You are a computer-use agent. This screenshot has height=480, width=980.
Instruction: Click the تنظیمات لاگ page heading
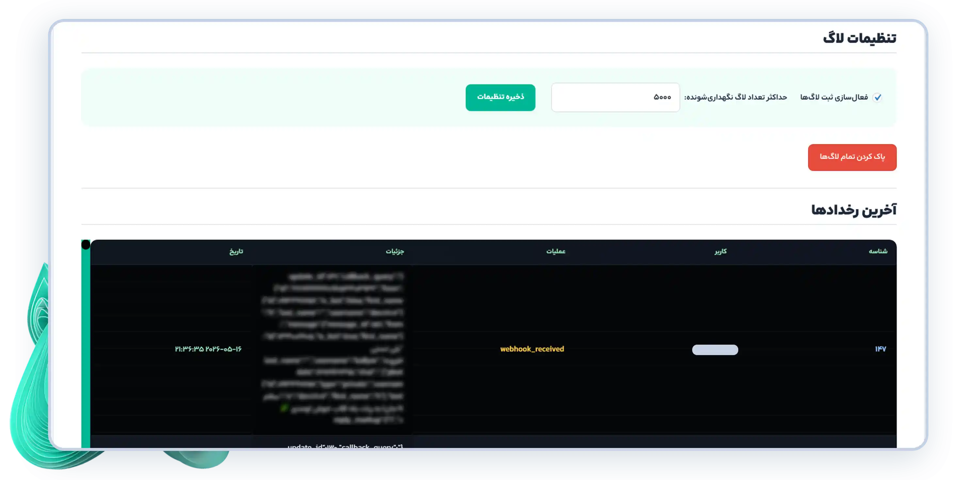(x=860, y=38)
